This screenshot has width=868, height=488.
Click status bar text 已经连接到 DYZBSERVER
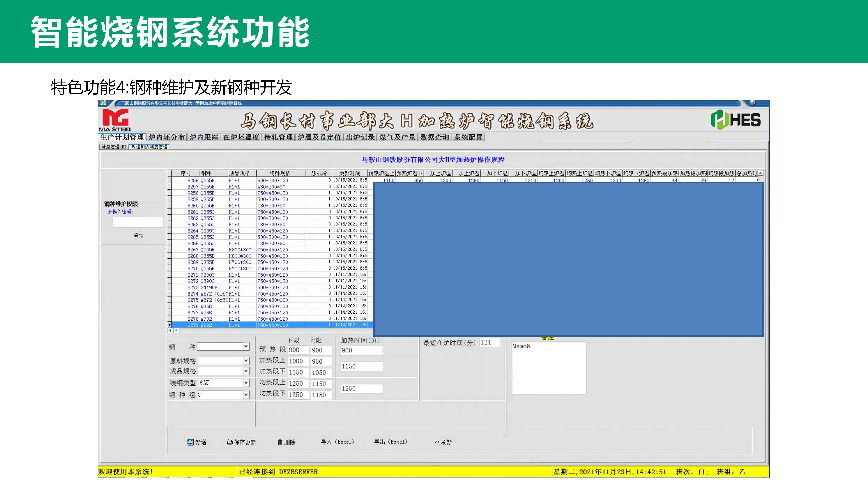(278, 472)
